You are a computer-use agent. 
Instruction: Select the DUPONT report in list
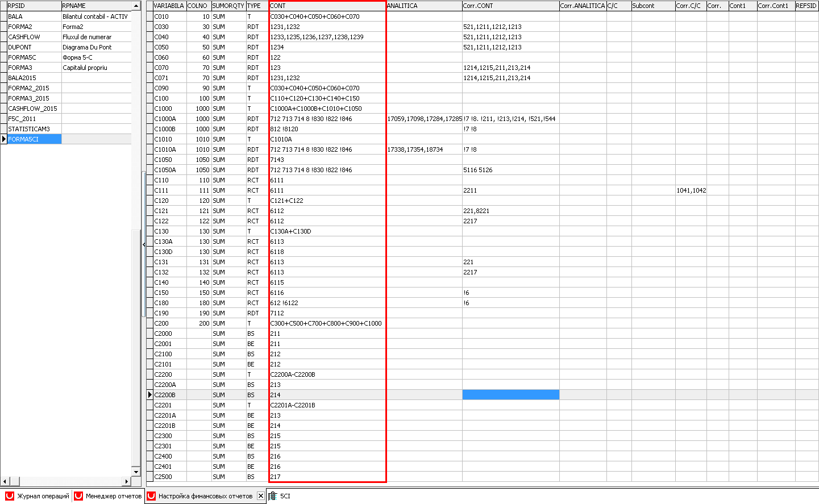68,47
